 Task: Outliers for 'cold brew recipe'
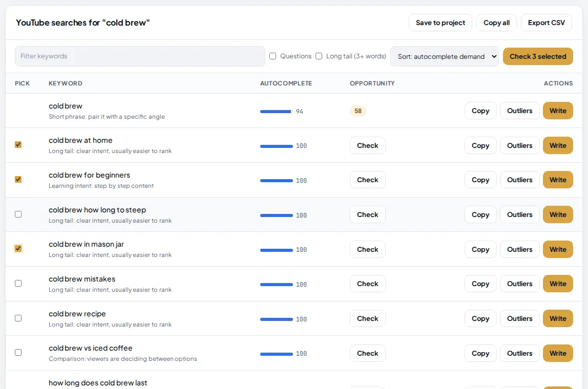tap(519, 318)
